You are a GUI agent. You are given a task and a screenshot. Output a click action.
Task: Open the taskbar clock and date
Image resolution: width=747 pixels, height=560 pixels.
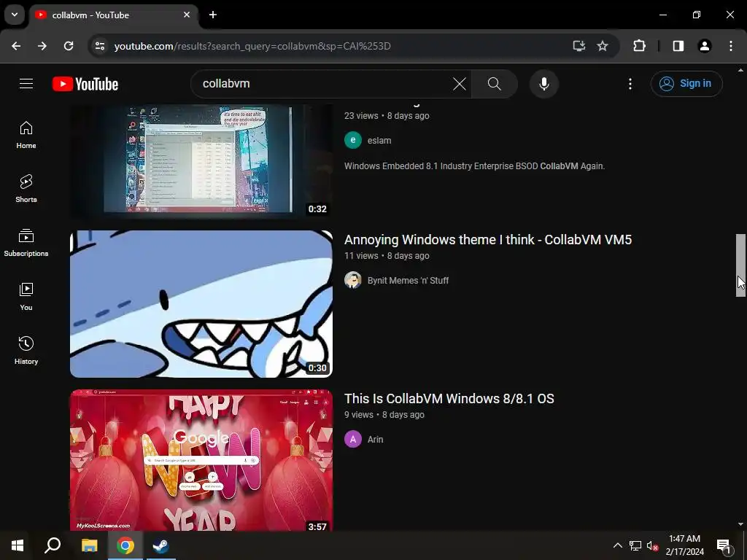684,545
